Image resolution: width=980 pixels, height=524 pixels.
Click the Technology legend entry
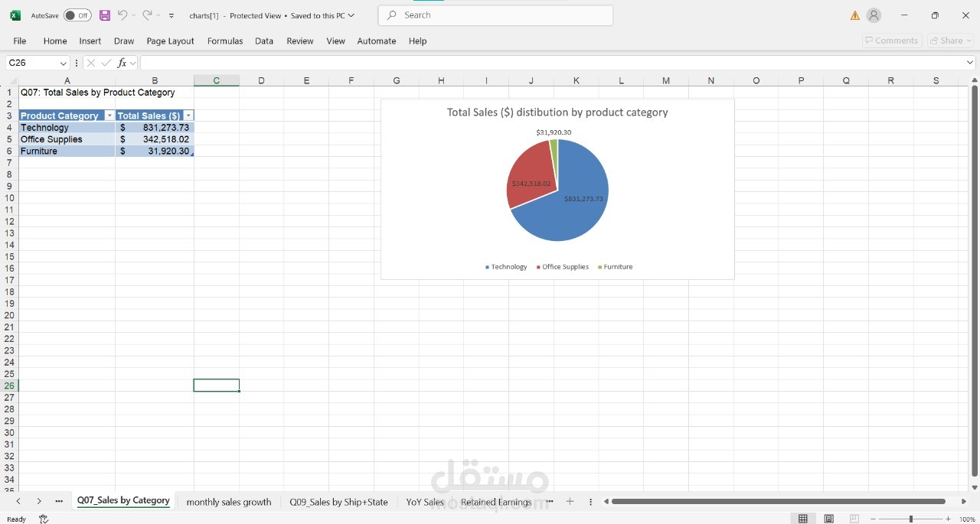tap(506, 267)
